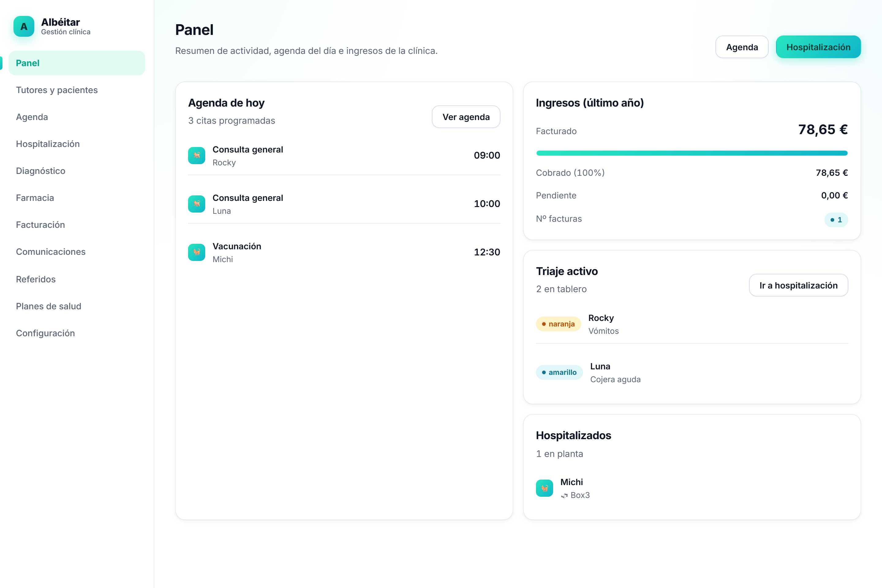This screenshot has width=882, height=588.
Task: Click the pet icon beside Rocky's consultation
Action: tap(197, 156)
